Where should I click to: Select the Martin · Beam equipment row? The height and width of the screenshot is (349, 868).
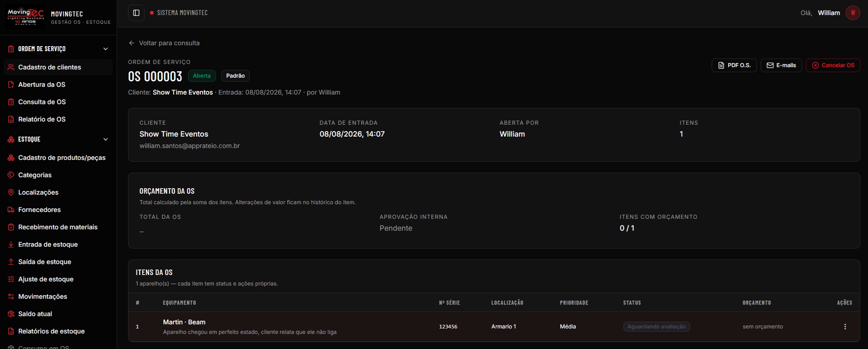coord(494,327)
